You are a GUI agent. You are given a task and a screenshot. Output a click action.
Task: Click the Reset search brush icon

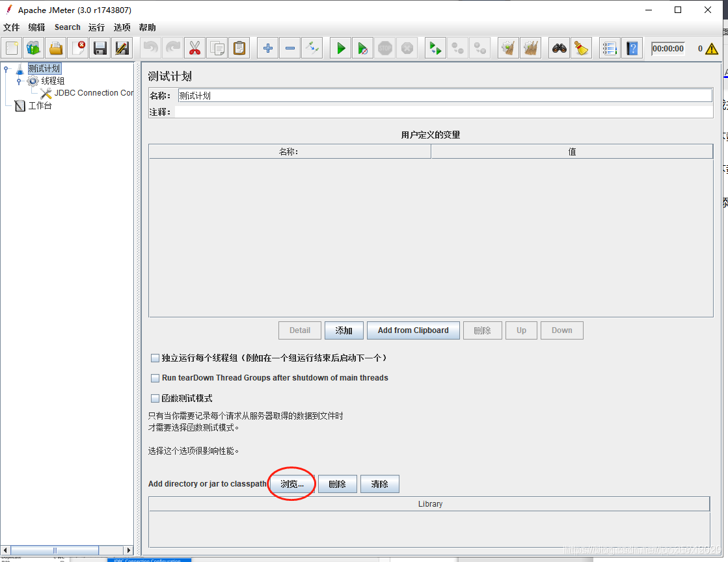(581, 48)
